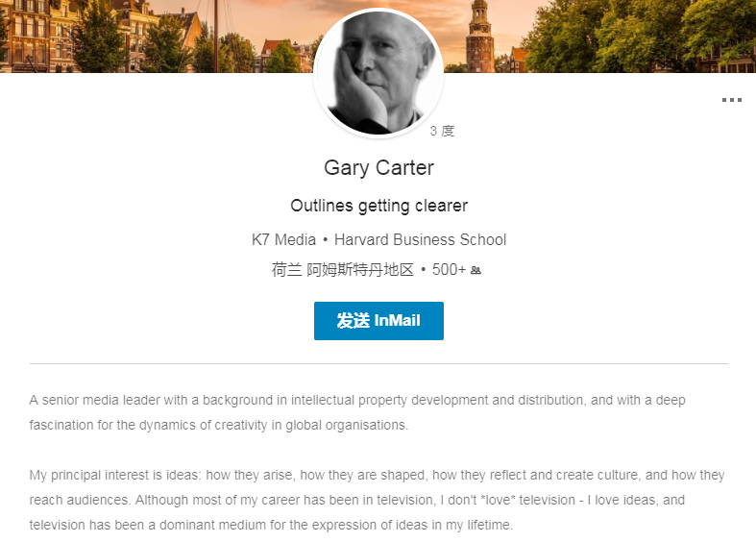Viewport: 756px width, 542px height.
Task: Click the headline Outlines getting clearer
Action: point(378,206)
